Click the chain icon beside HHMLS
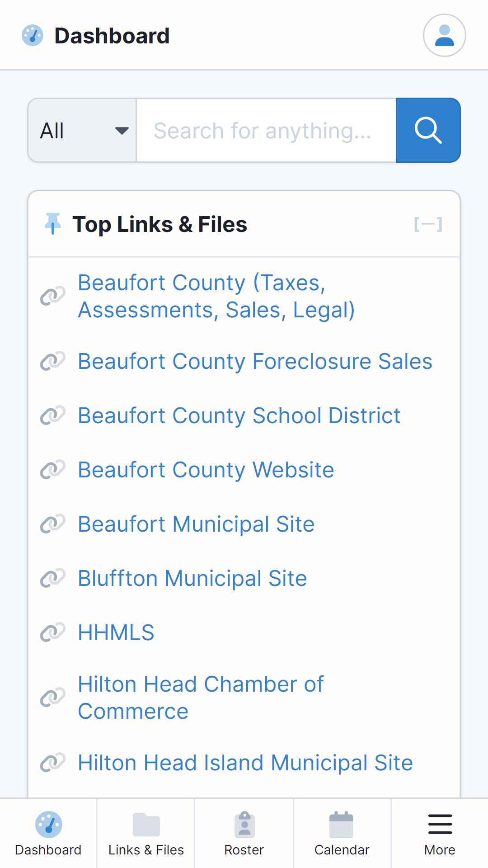The image size is (488, 868). pyautogui.click(x=53, y=632)
